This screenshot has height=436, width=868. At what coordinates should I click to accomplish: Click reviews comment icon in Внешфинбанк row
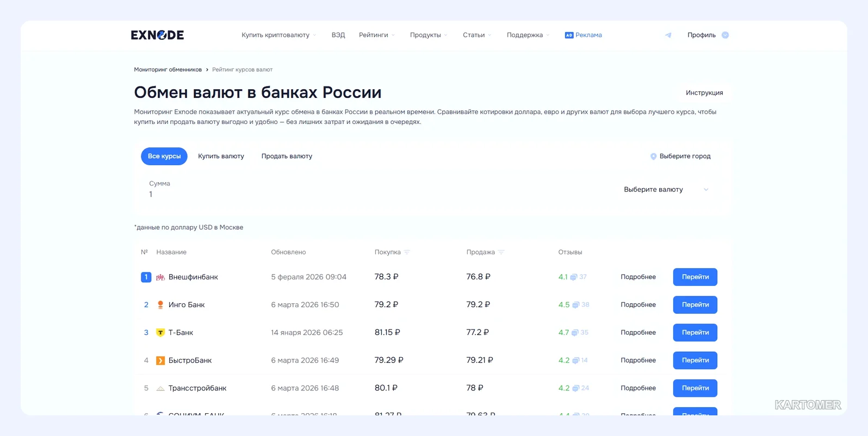(573, 277)
